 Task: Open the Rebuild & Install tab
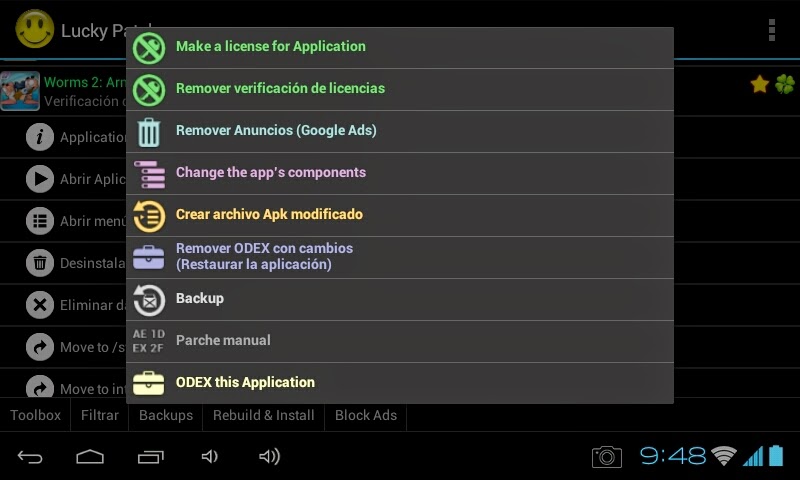click(263, 415)
